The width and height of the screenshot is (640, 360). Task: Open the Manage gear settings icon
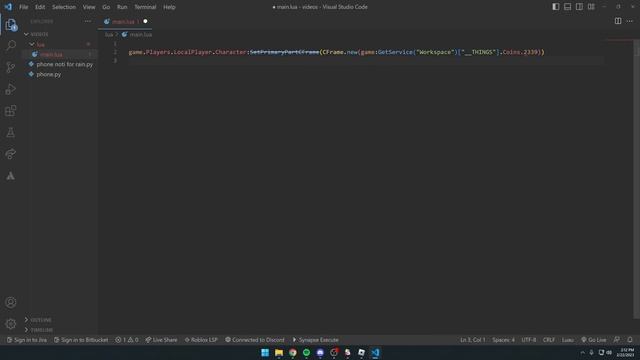click(11, 324)
